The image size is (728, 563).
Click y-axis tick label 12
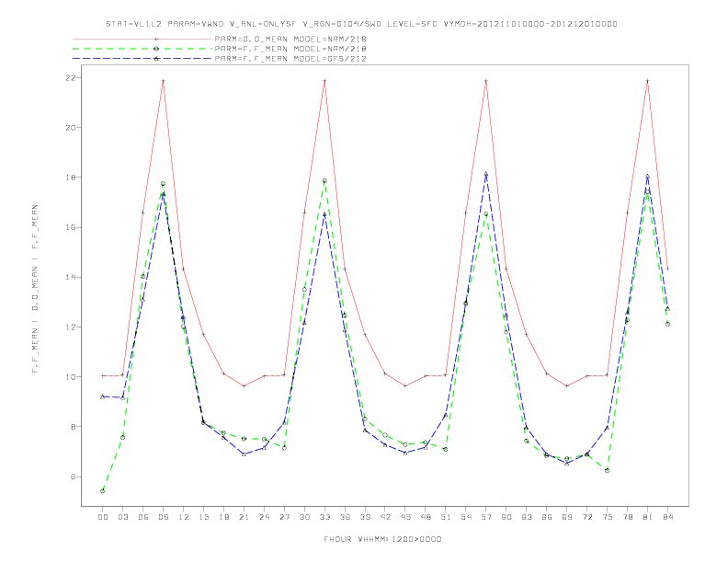tap(70, 327)
